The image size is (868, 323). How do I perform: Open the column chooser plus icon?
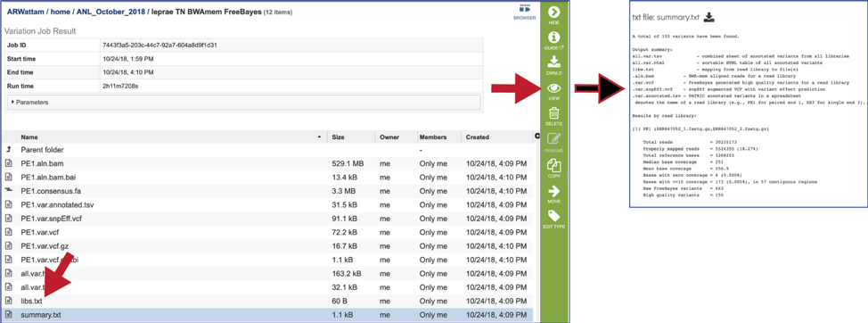pos(536,137)
